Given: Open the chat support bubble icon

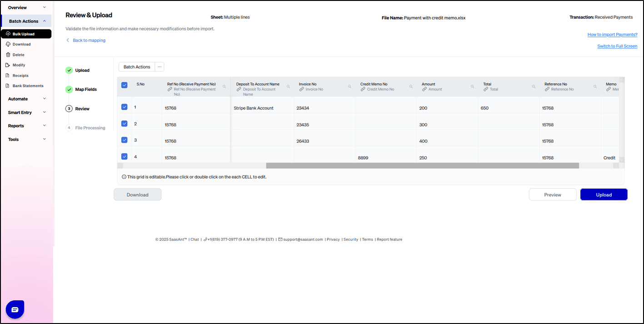Looking at the screenshot, I should coord(15,309).
